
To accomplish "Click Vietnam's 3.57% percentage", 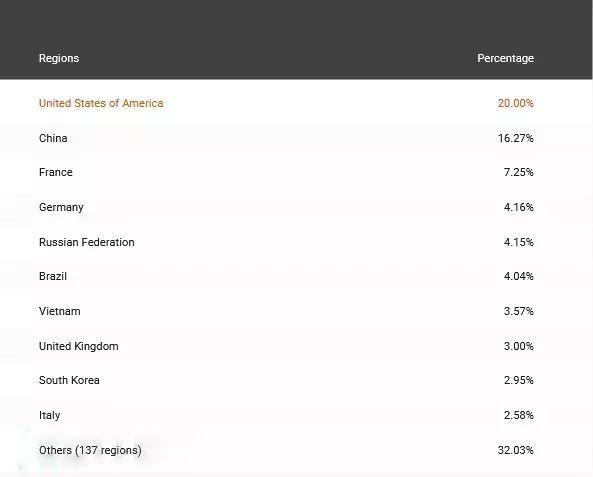I will coord(518,311).
